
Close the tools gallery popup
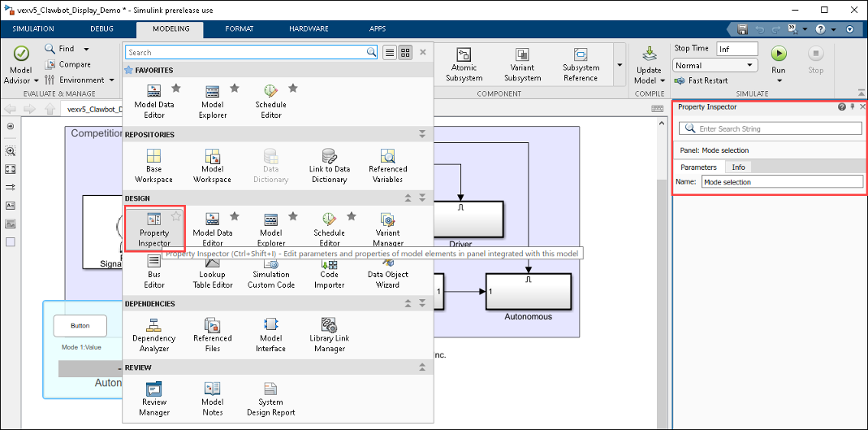tap(423, 52)
